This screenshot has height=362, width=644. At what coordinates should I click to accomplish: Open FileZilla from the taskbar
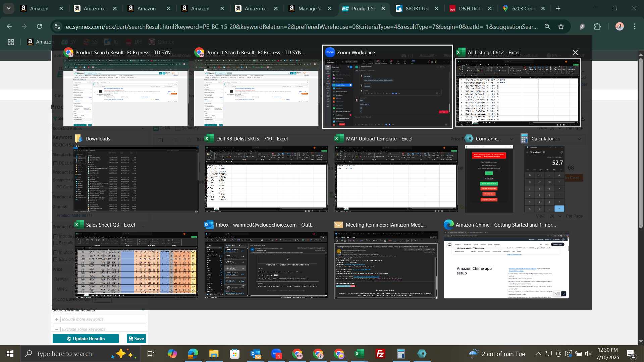coord(380,354)
